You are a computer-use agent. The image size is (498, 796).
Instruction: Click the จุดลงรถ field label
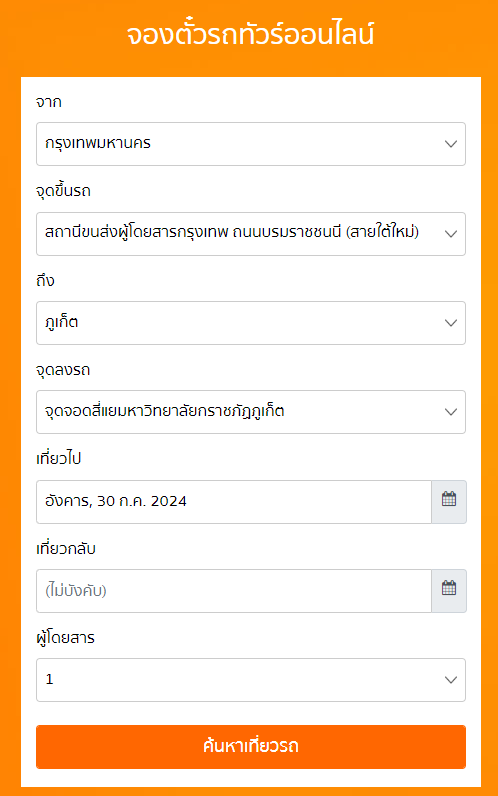click(63, 370)
